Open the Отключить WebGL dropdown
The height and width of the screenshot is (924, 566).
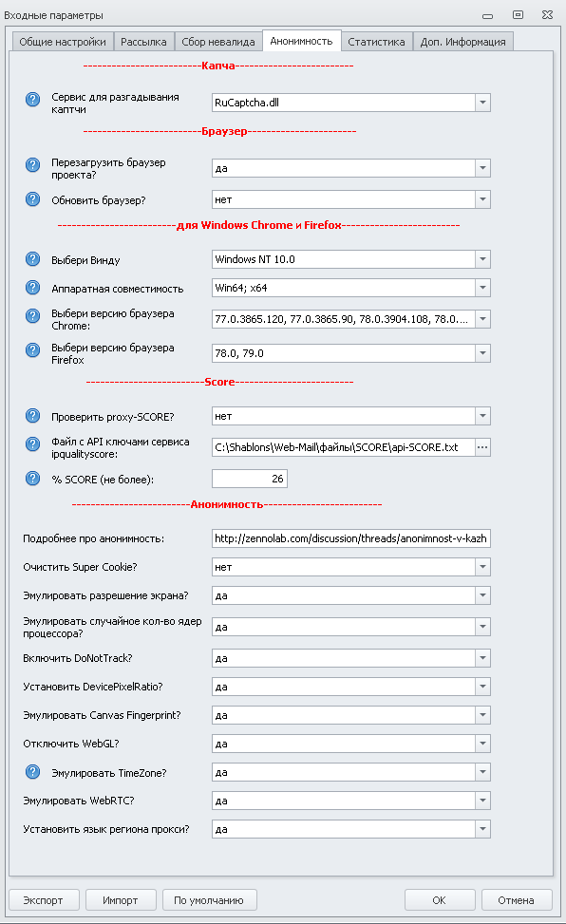[482, 744]
